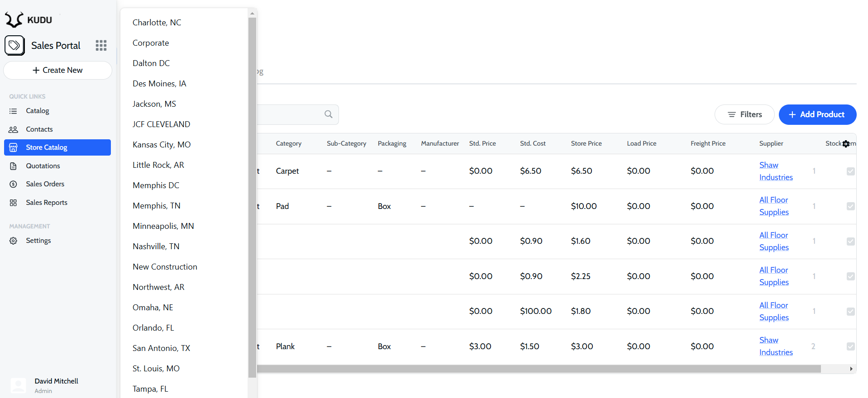Open the table column settings gear

(845, 144)
